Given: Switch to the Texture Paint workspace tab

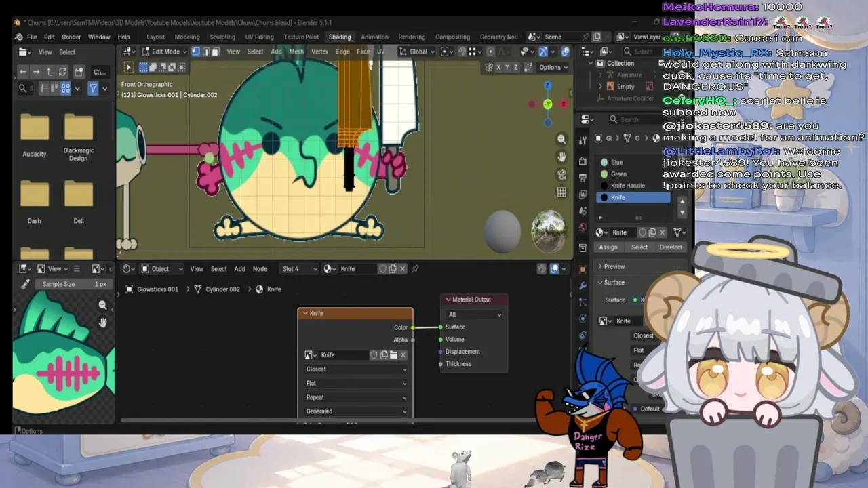Looking at the screenshot, I should 301,37.
